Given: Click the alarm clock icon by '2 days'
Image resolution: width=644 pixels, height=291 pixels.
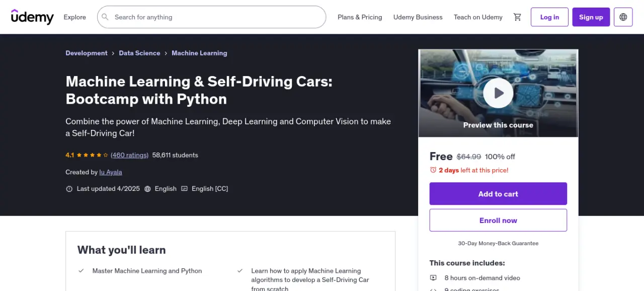Looking at the screenshot, I should click(433, 170).
